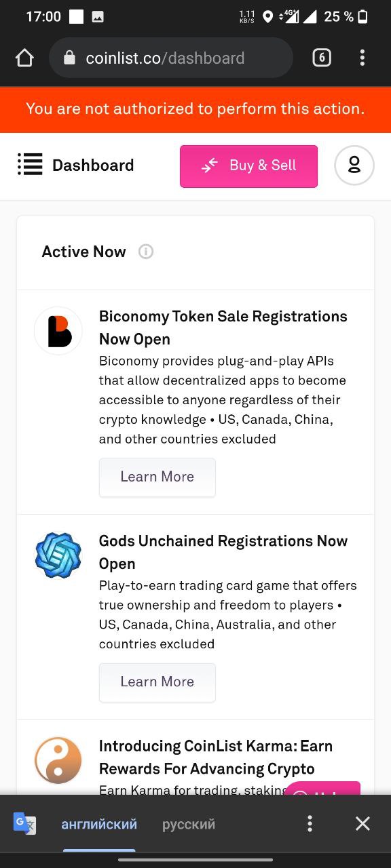391x868 pixels.
Task: Tap the browser home icon
Action: pos(24,58)
